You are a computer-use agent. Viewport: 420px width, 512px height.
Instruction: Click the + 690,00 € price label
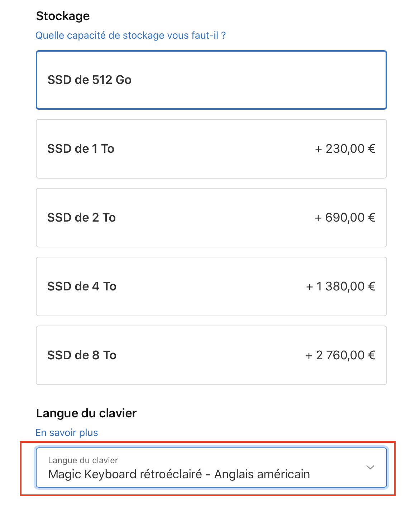pyautogui.click(x=345, y=218)
